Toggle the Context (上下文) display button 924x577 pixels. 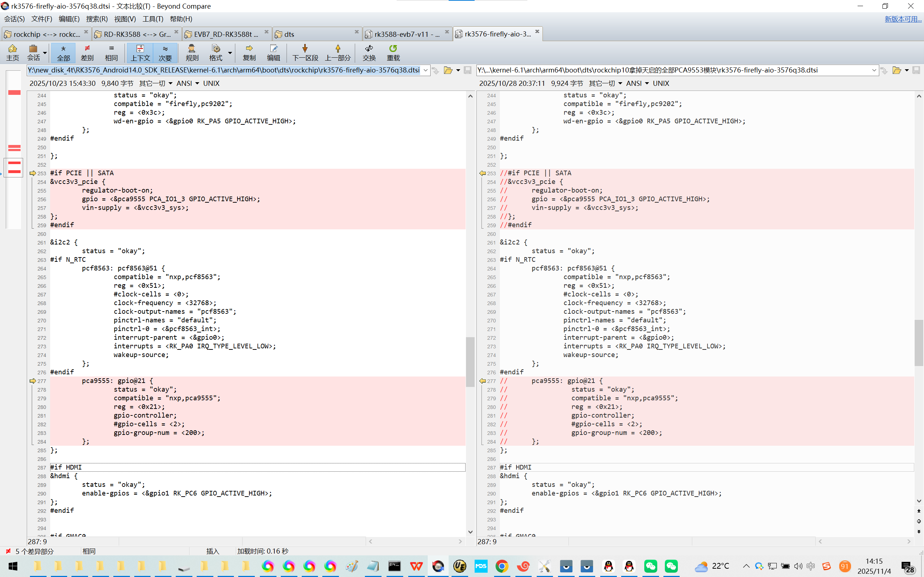(x=140, y=52)
